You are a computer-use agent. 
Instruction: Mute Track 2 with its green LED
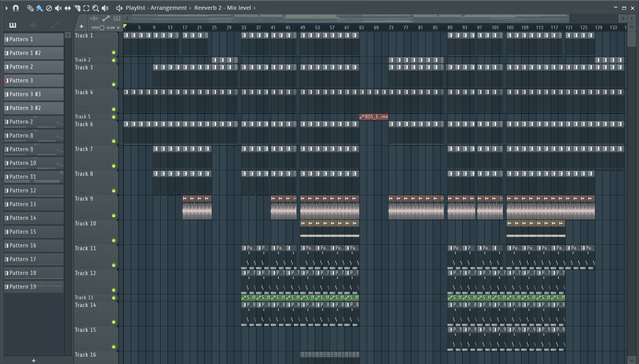114,60
